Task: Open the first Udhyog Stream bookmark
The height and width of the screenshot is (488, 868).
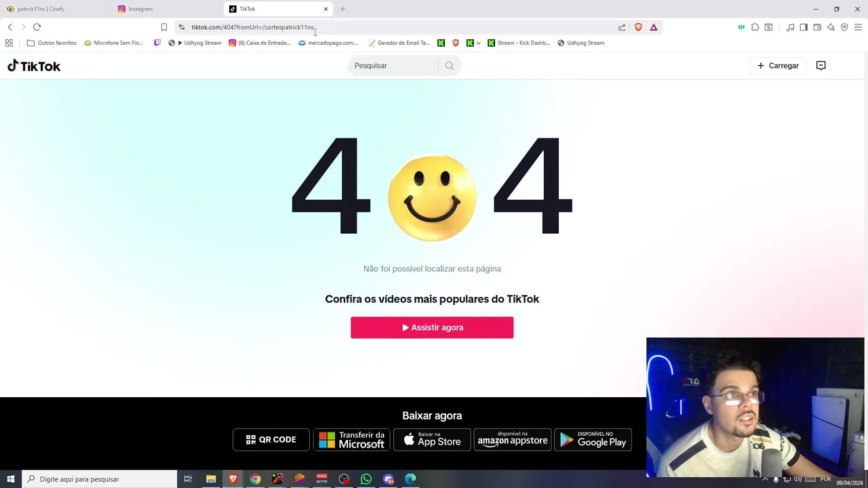Action: click(194, 43)
